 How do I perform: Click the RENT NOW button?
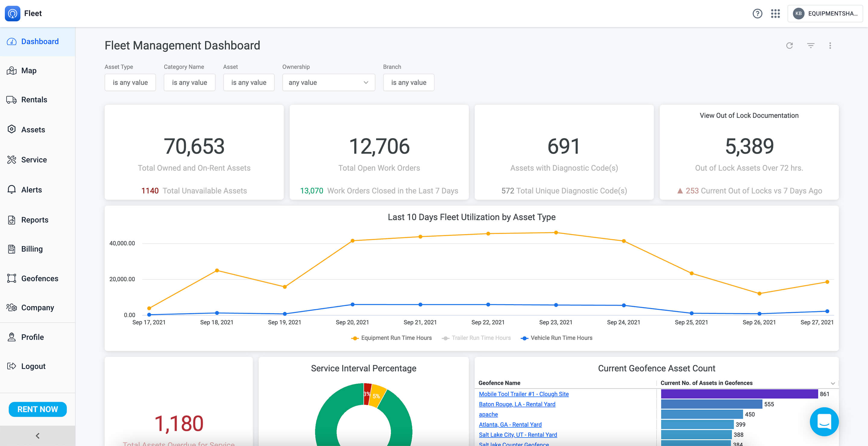click(37, 409)
